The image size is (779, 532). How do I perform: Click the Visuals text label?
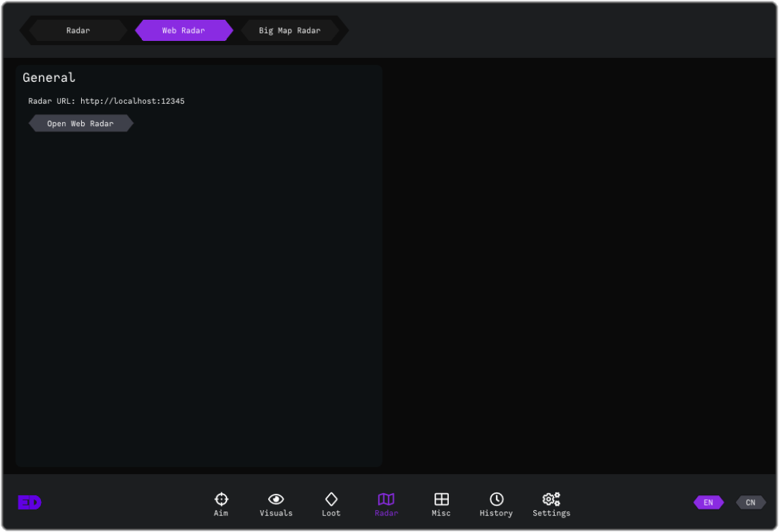276,514
